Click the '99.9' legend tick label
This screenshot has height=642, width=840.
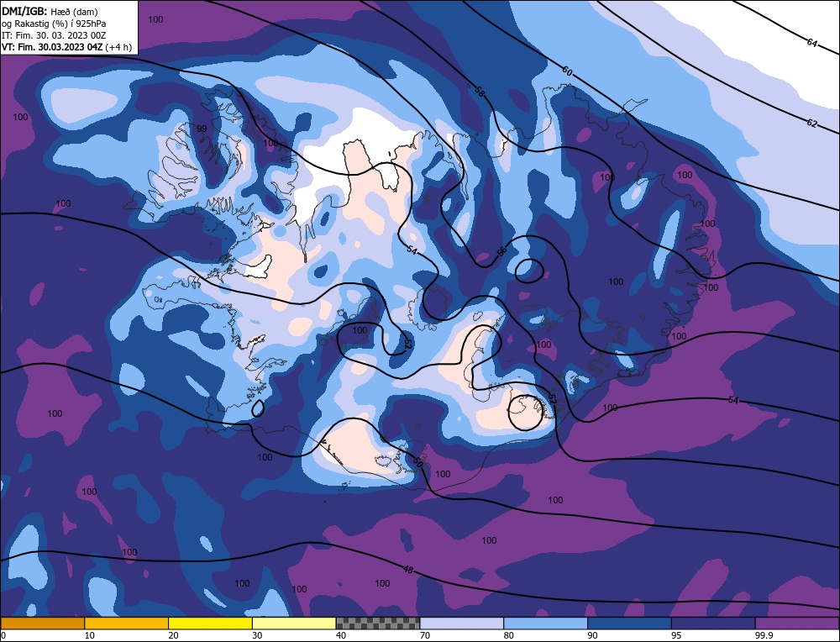[763, 635]
